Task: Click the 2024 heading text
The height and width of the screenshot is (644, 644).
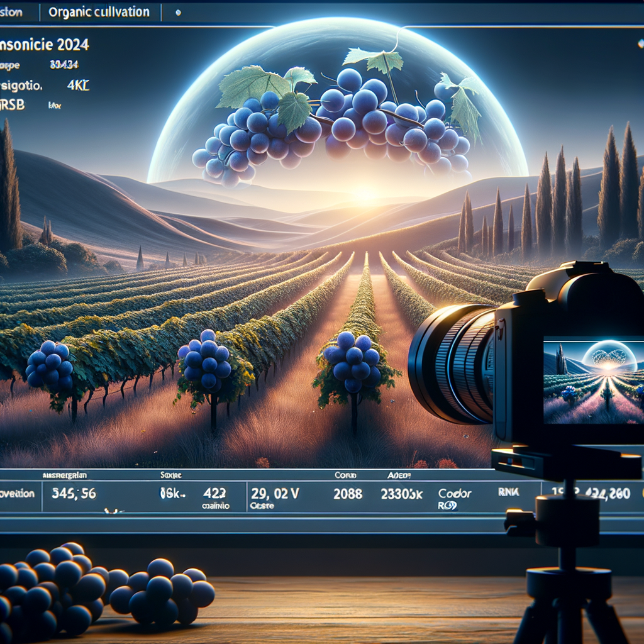Action: click(x=73, y=45)
